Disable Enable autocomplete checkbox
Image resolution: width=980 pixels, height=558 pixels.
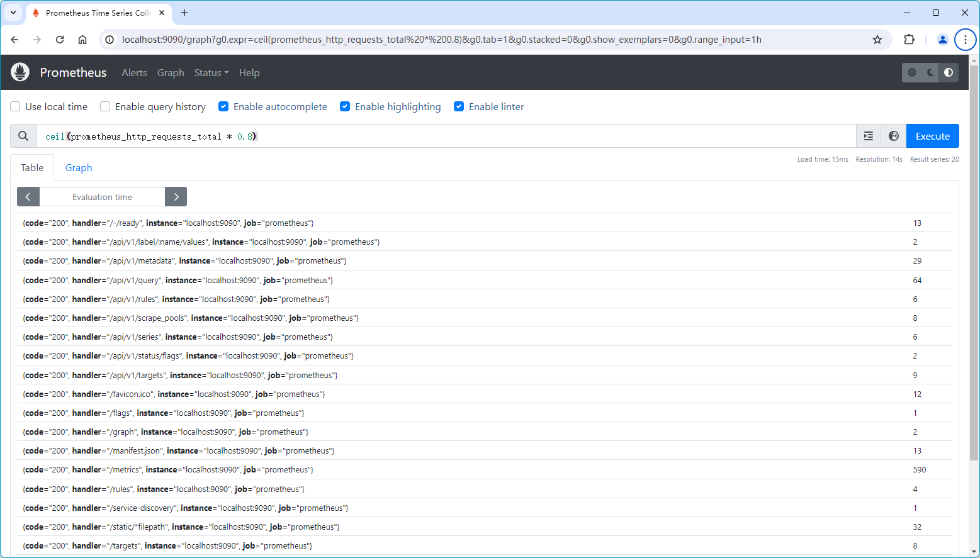223,106
